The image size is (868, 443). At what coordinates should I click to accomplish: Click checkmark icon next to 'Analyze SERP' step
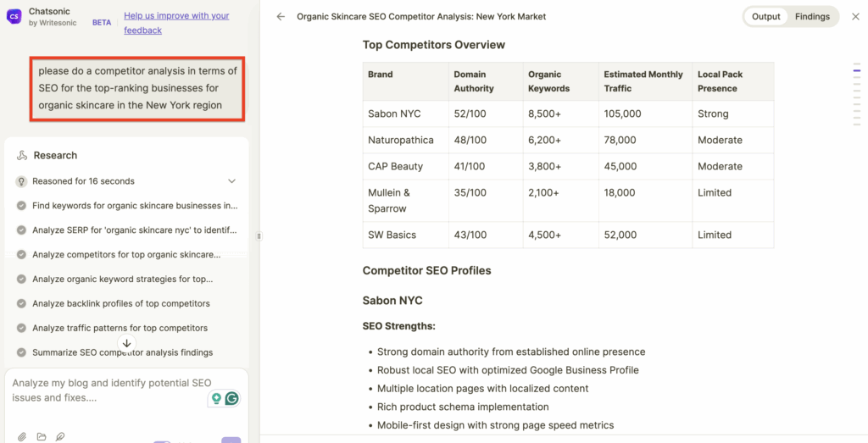click(21, 230)
